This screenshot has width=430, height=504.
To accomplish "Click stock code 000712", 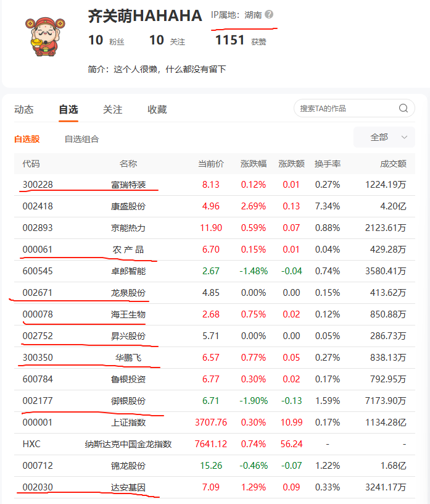I will click(38, 466).
